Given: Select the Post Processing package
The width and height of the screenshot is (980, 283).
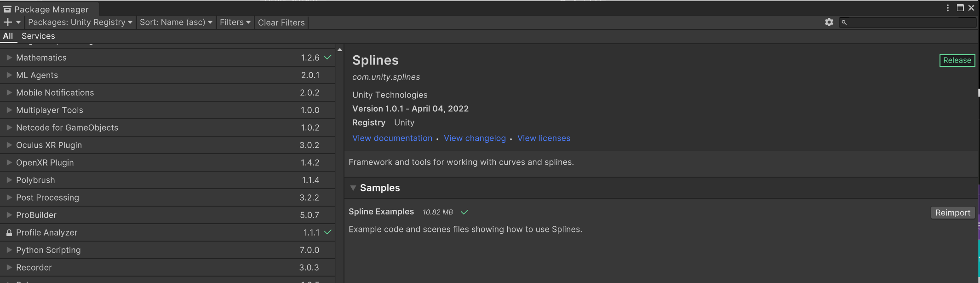Looking at the screenshot, I should click(167, 197).
